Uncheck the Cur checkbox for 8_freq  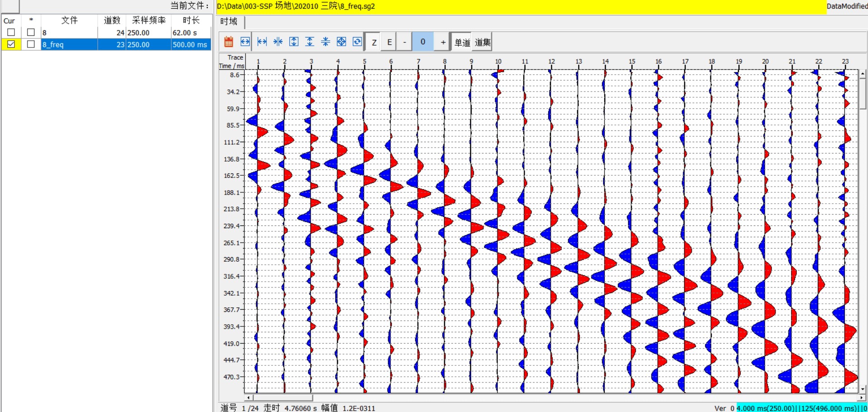[11, 44]
